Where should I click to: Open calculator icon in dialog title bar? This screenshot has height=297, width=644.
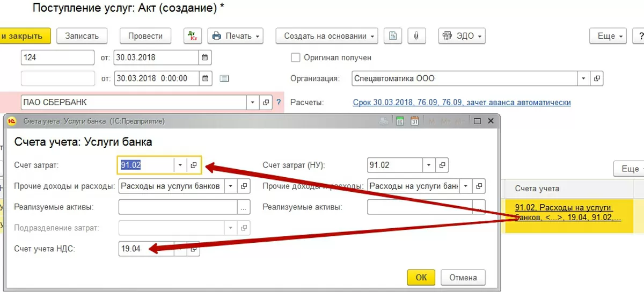tap(399, 121)
